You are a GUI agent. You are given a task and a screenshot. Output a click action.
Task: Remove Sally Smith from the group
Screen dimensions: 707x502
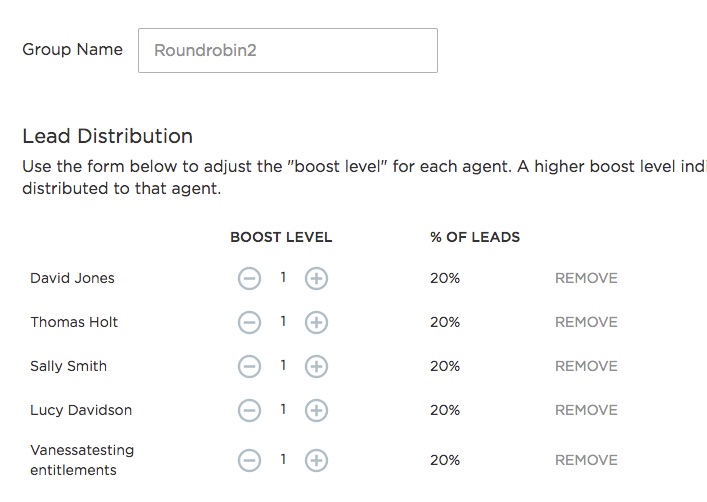pyautogui.click(x=586, y=366)
